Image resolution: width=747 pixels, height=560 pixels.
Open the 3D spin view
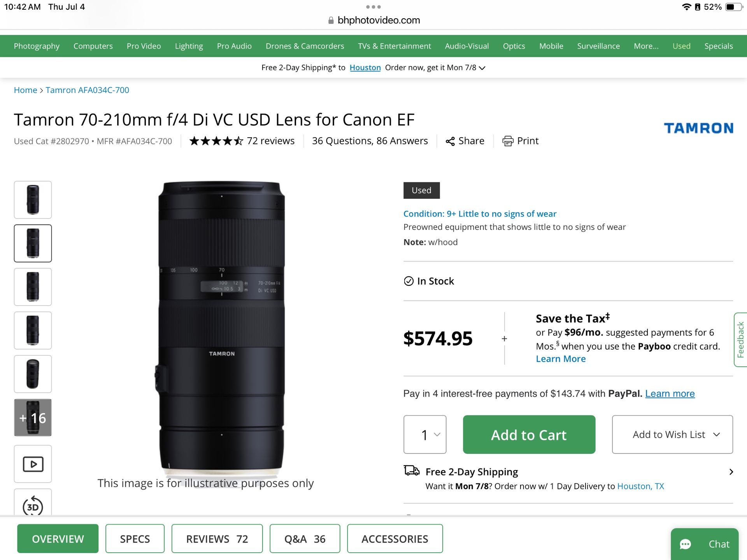[33, 507]
